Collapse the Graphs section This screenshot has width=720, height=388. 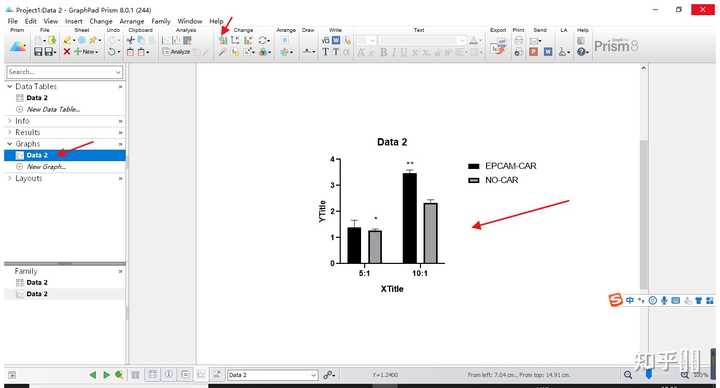point(10,144)
